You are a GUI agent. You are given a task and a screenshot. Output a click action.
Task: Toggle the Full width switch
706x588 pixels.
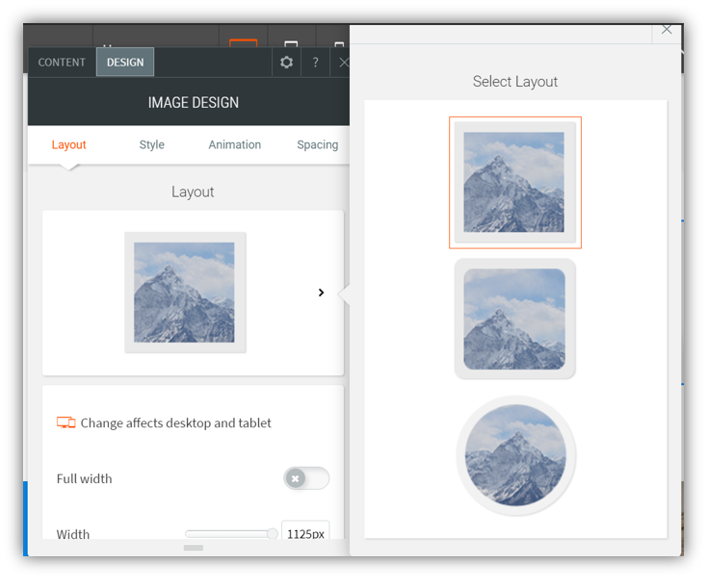coord(306,478)
